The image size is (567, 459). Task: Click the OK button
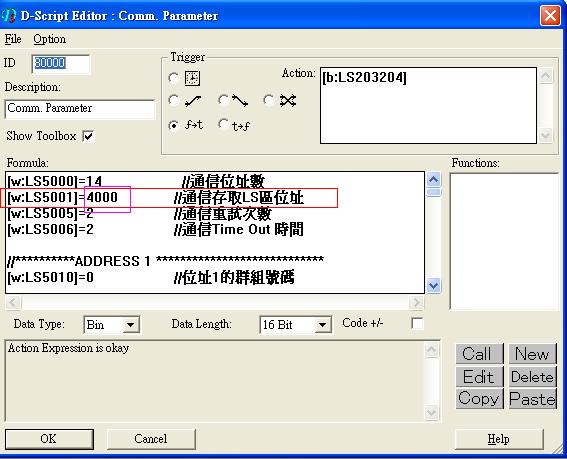coord(49,439)
